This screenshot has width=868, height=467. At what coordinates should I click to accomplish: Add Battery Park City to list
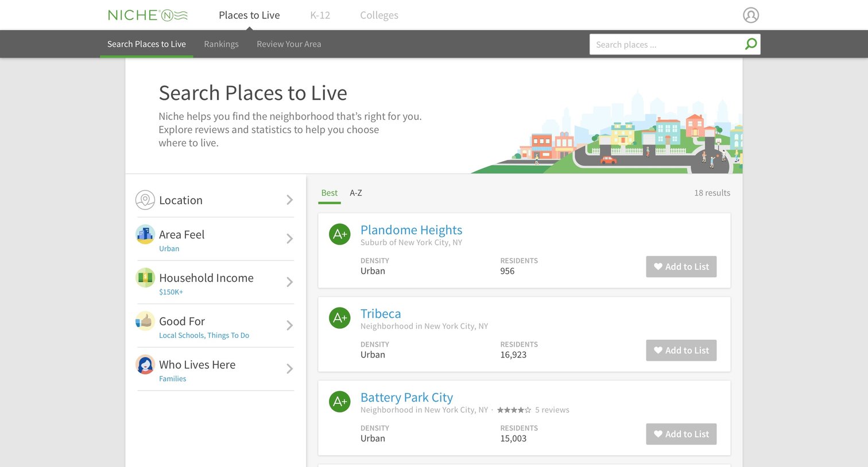click(x=681, y=434)
